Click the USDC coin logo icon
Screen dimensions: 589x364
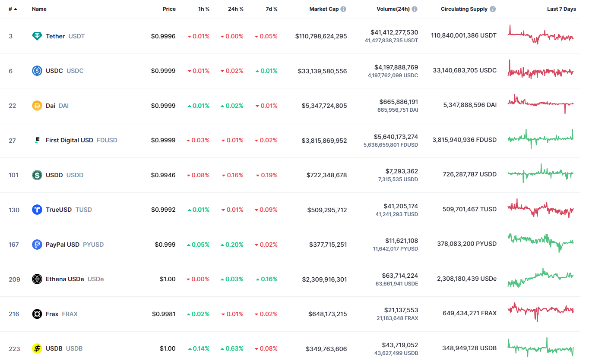tap(37, 71)
